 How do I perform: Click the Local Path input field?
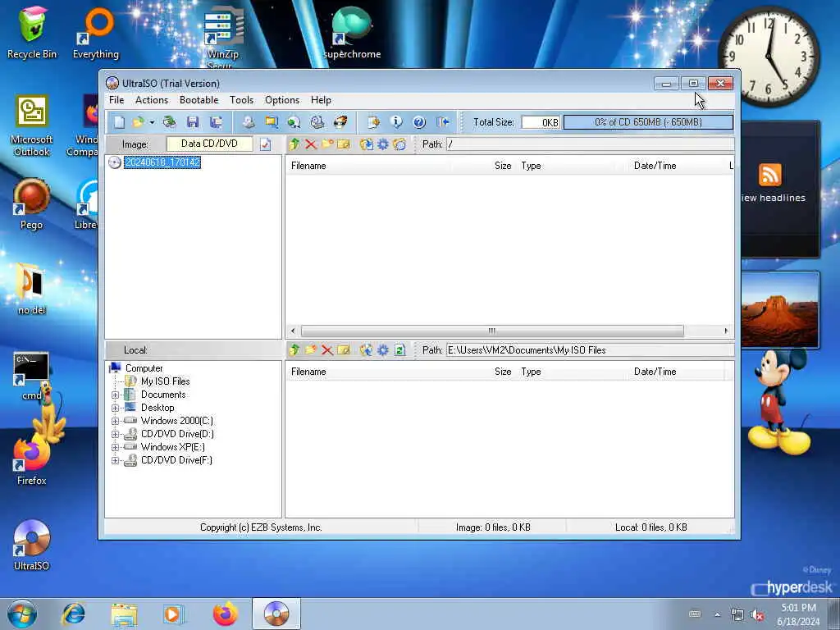click(591, 350)
